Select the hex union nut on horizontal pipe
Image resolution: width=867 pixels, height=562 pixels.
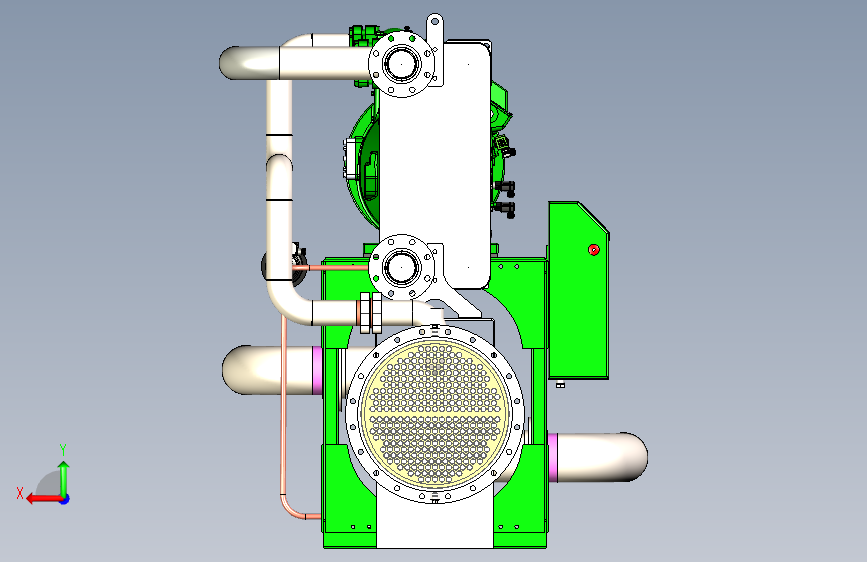point(370,313)
